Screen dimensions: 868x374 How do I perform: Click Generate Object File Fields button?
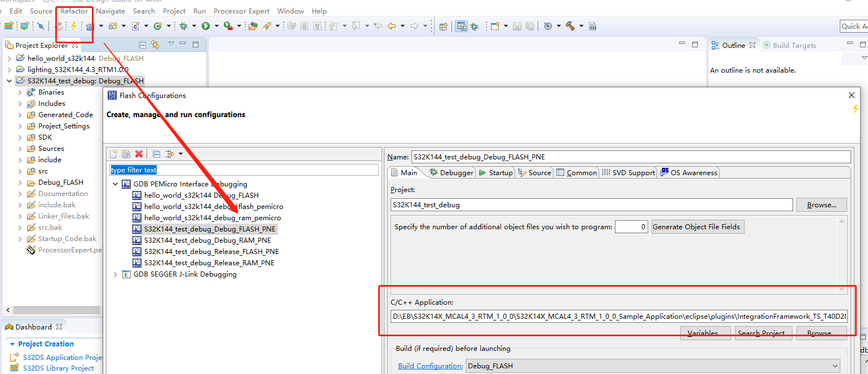[x=698, y=227]
